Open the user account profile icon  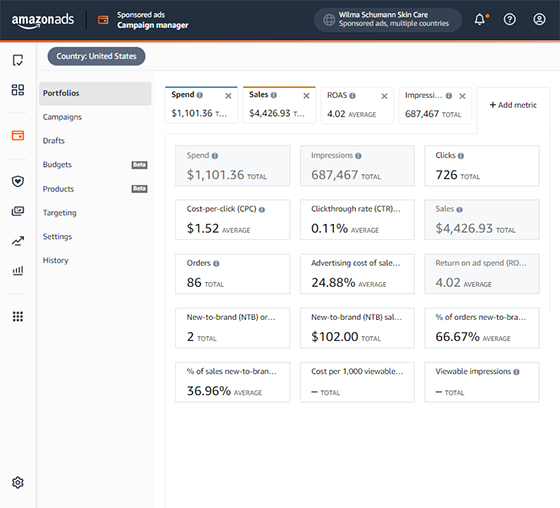coord(539,19)
